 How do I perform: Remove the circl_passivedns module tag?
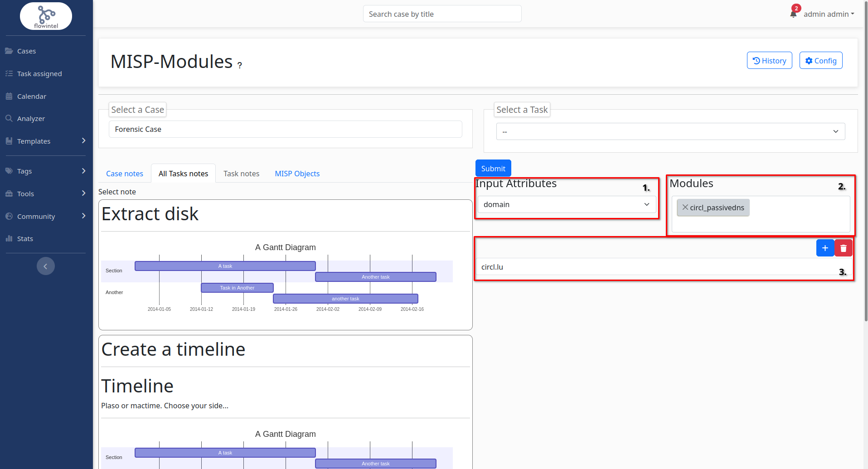tap(685, 207)
